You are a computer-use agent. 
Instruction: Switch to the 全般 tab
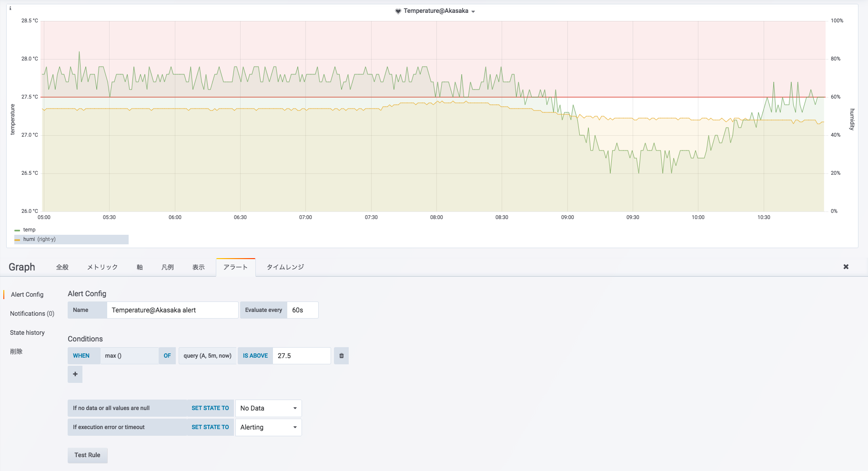tap(62, 267)
